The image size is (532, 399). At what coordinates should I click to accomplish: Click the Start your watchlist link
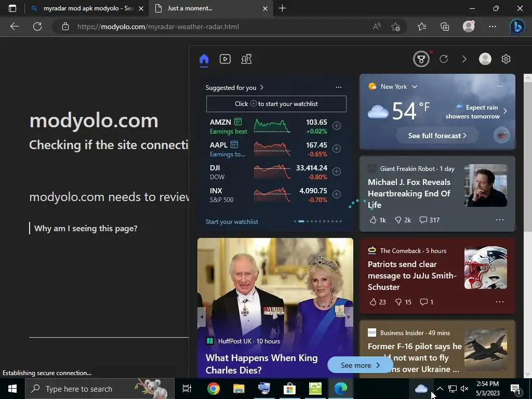pos(232,221)
